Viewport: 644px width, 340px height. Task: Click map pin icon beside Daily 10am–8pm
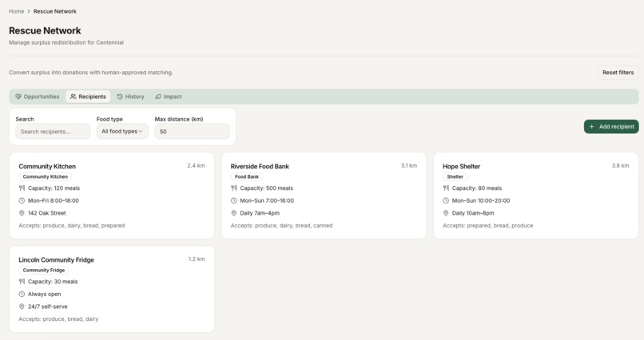point(446,213)
